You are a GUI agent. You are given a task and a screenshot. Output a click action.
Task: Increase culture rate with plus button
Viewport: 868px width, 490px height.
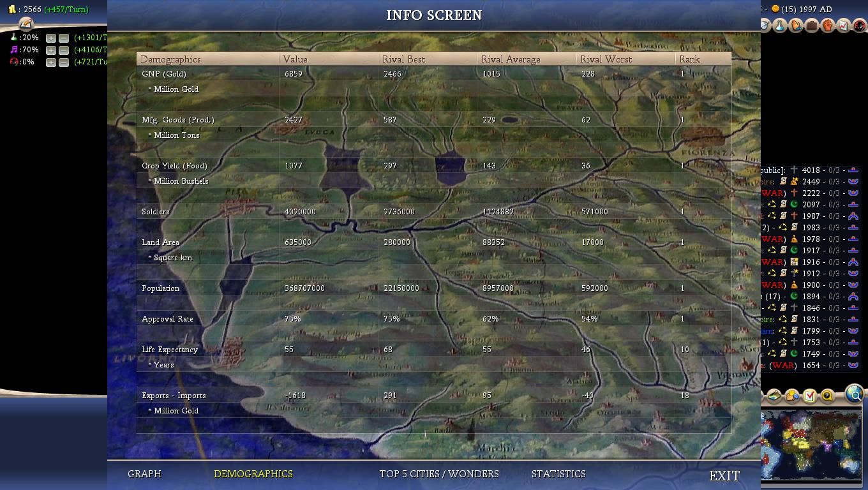[51, 50]
